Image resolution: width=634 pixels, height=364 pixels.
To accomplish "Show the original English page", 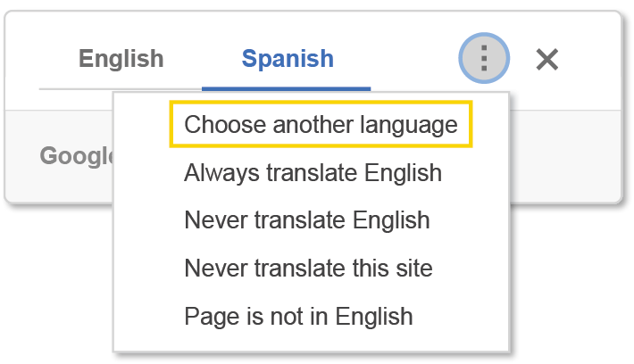I will click(121, 60).
